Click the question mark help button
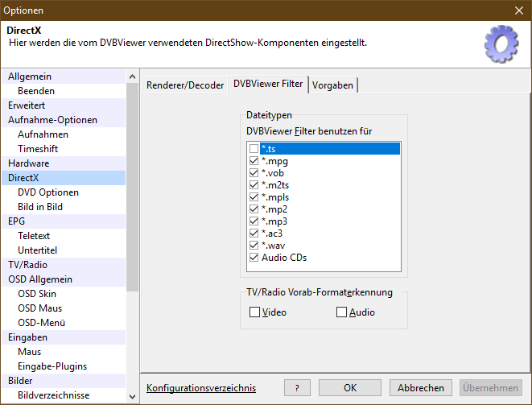 point(297,387)
